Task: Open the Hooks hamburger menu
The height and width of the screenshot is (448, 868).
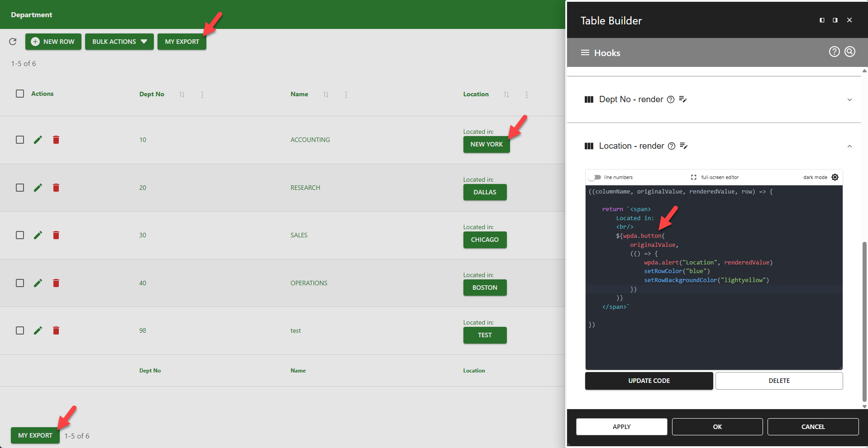Action: 585,52
